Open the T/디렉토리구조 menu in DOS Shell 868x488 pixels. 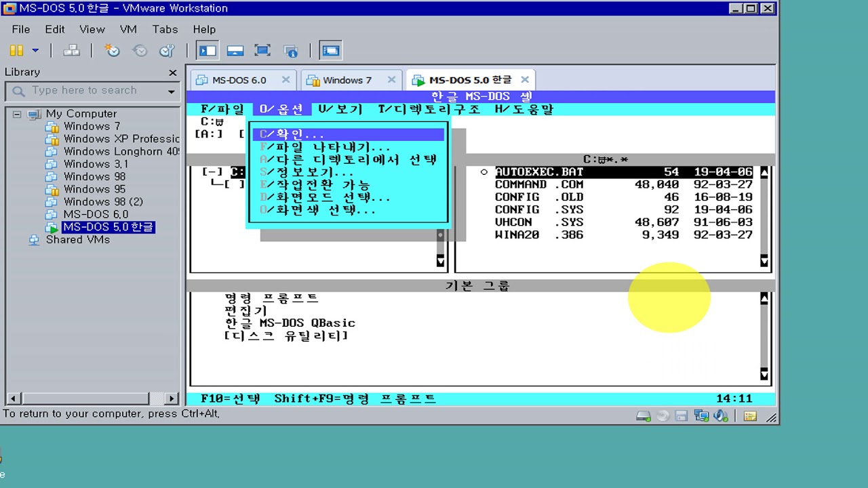pyautogui.click(x=429, y=109)
